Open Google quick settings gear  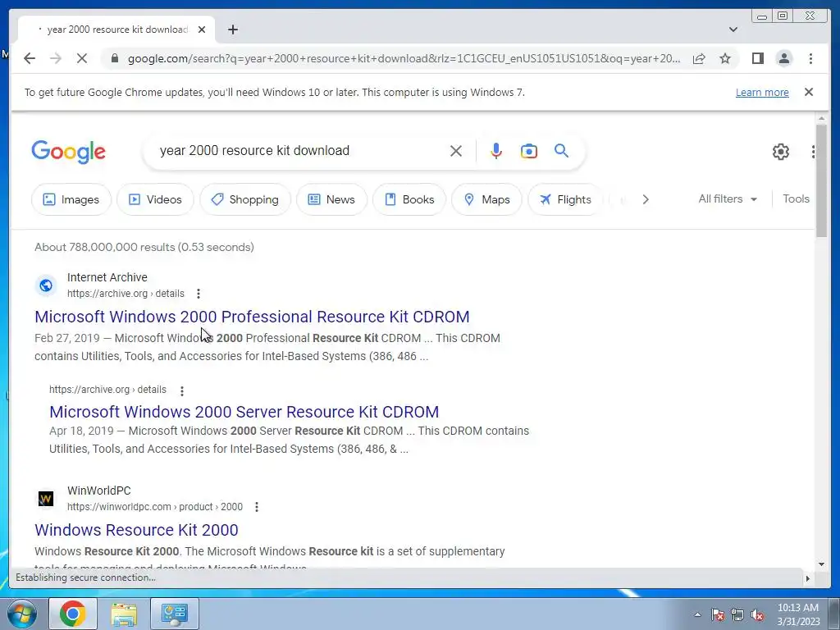pyautogui.click(x=781, y=152)
